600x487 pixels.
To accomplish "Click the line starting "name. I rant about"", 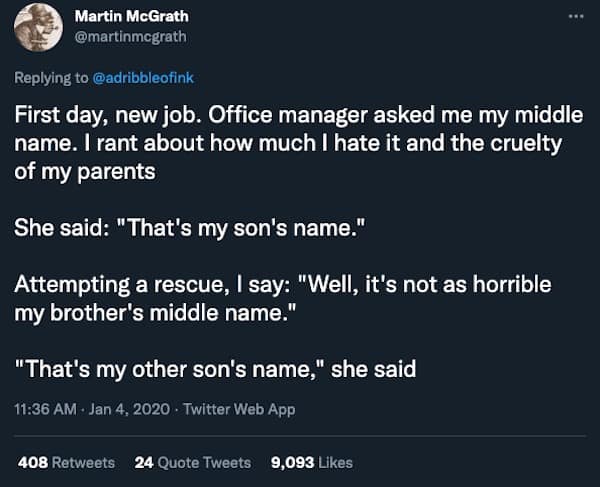I will [x=288, y=142].
